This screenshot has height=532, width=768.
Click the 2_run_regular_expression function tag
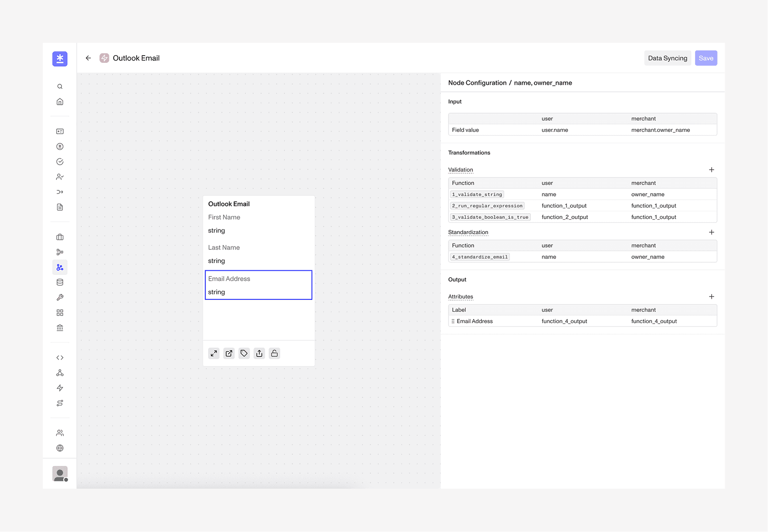(488, 206)
